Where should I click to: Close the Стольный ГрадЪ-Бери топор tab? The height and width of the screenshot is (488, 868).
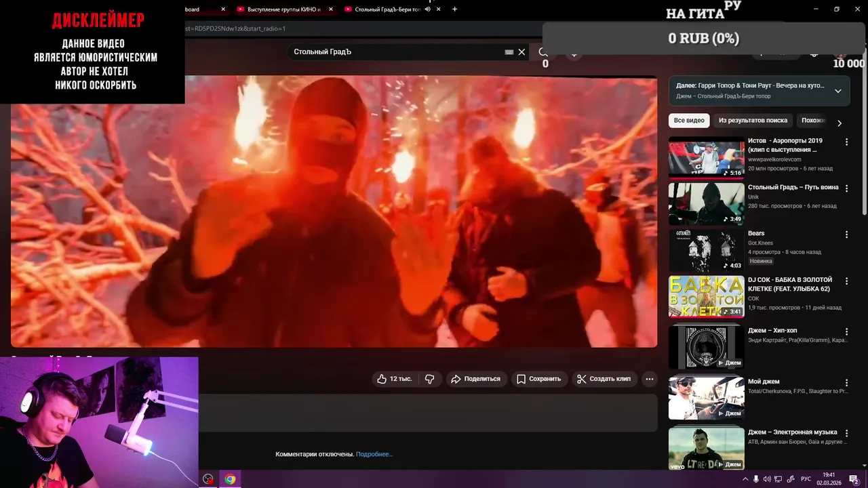click(x=439, y=9)
